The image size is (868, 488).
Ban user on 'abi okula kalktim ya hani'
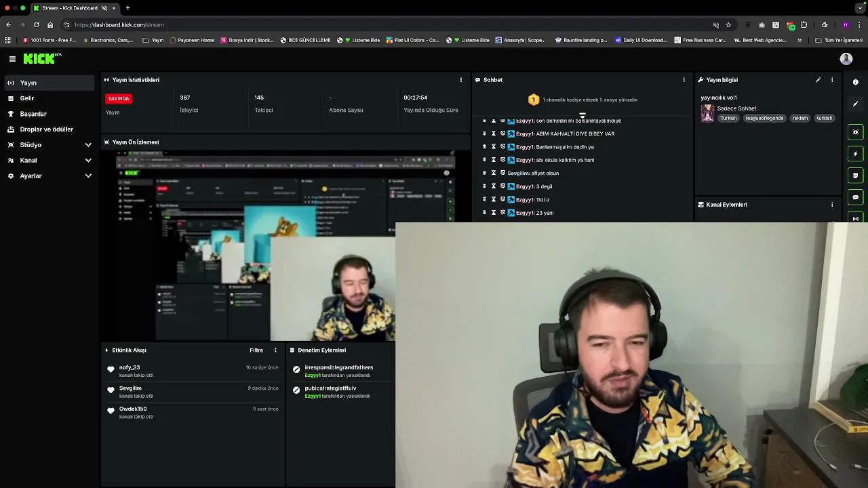502,160
